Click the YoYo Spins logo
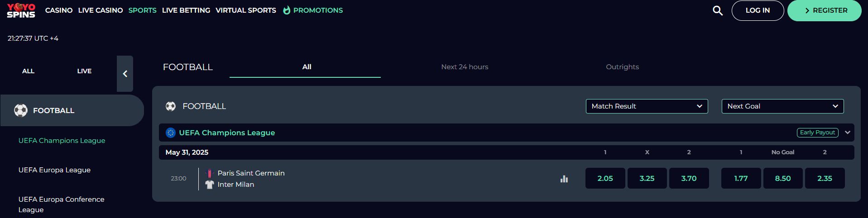The image size is (868, 218). (21, 10)
